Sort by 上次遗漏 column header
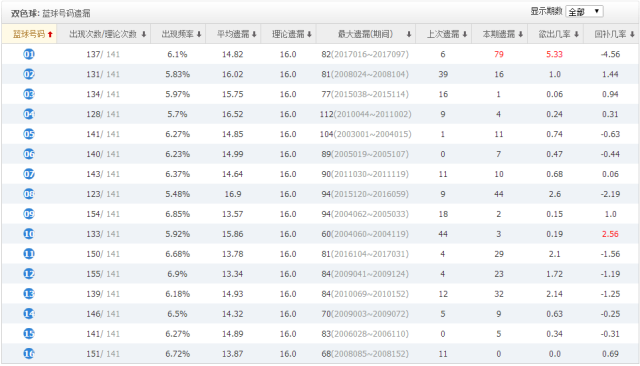This screenshot has width=640, height=366. pos(444,34)
